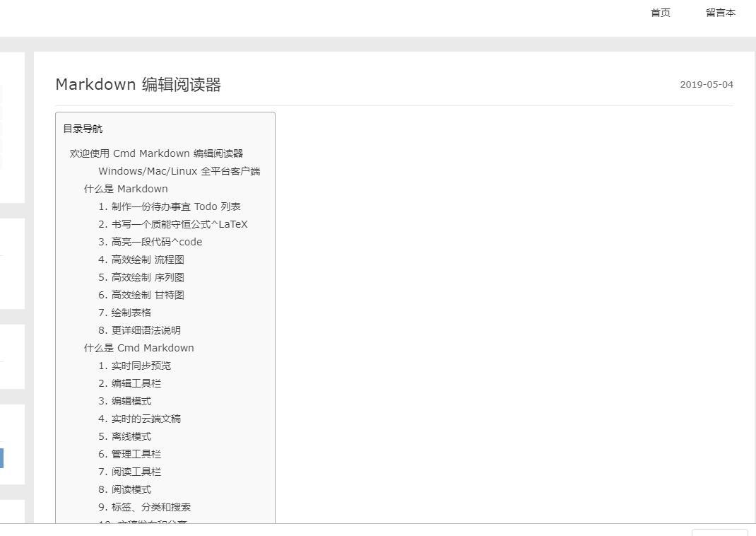Open the 实时的云端文稿 link
The height and width of the screenshot is (536, 756).
[146, 419]
